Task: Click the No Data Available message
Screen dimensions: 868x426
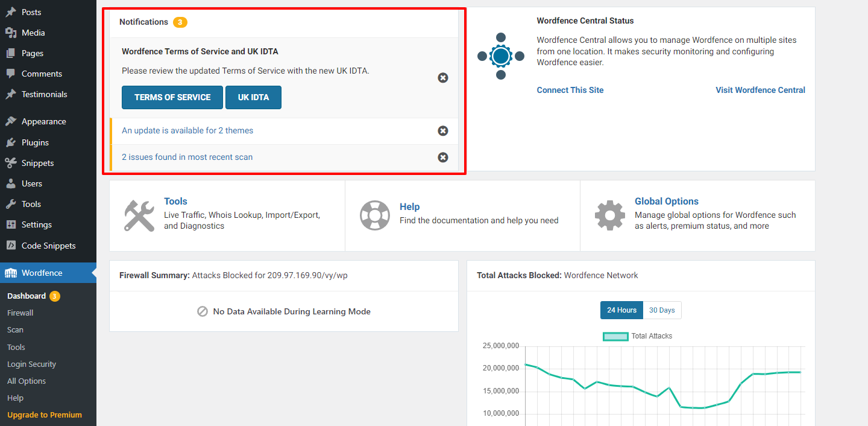Action: pyautogui.click(x=284, y=312)
